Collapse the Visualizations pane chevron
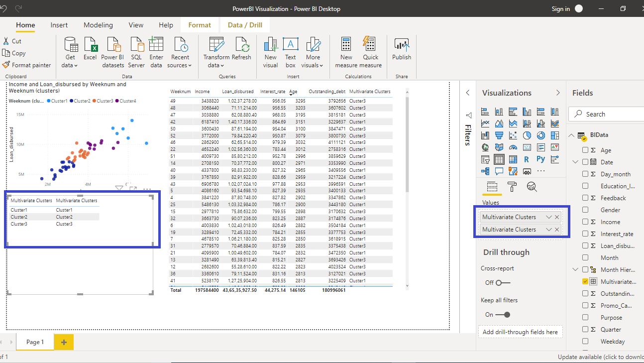 coord(558,93)
